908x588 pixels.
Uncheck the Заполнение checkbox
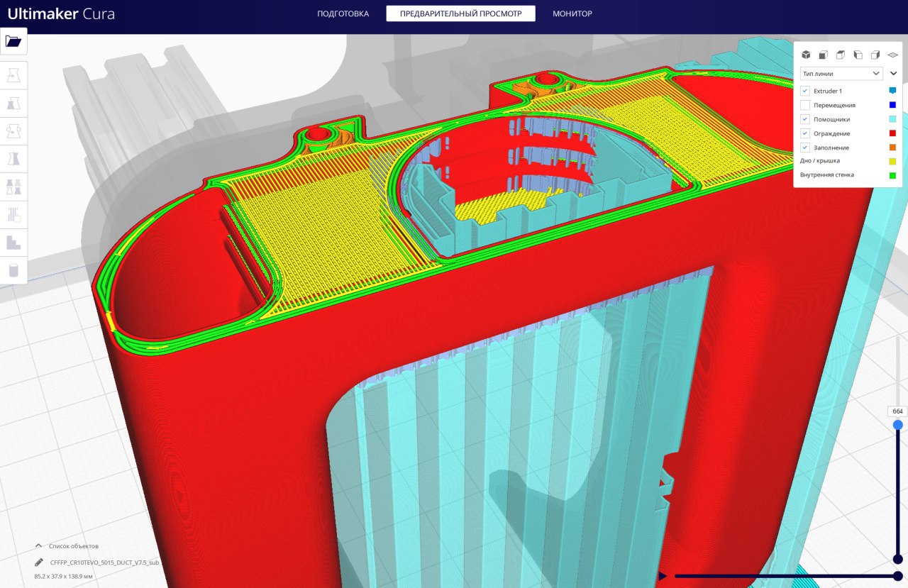805,148
